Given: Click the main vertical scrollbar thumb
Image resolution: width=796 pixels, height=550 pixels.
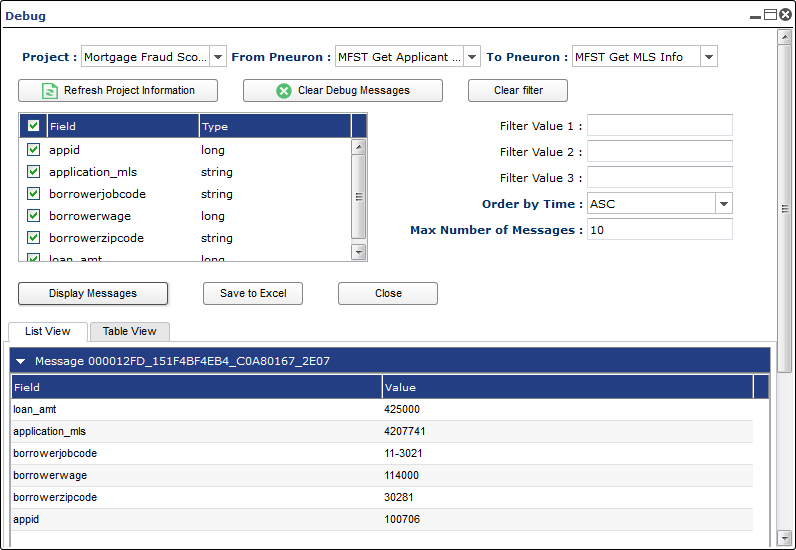Looking at the screenshot, I should (x=785, y=208).
